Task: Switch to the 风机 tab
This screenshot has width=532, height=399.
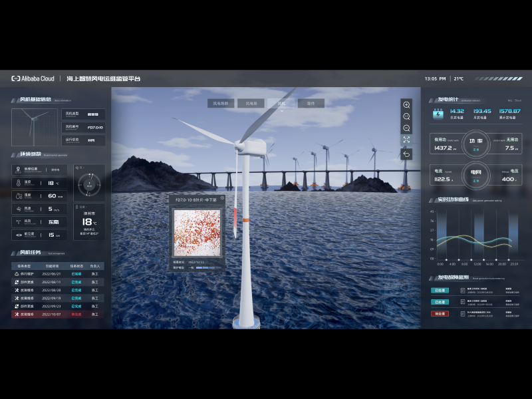Action: click(281, 103)
